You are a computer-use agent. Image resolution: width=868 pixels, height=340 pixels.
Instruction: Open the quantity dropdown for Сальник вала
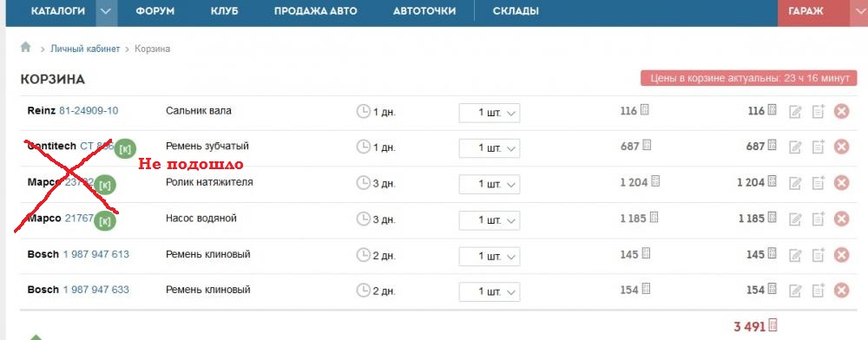coord(490,113)
